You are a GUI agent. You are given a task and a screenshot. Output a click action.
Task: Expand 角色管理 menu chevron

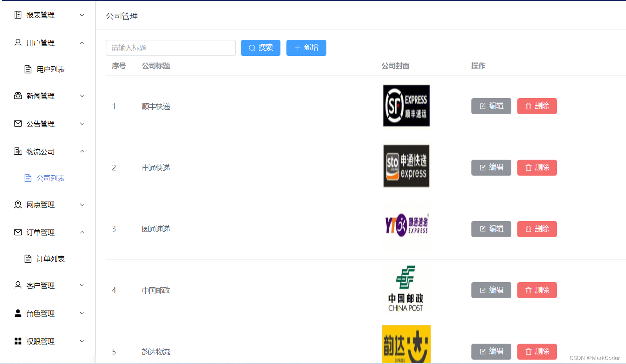82,313
